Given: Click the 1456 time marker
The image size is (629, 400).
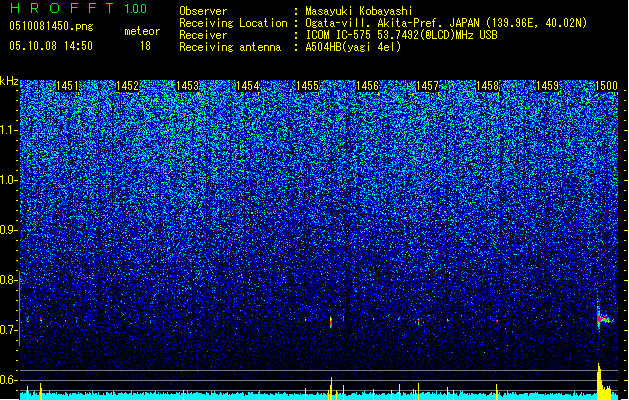Looking at the screenshot, I should [x=367, y=86].
